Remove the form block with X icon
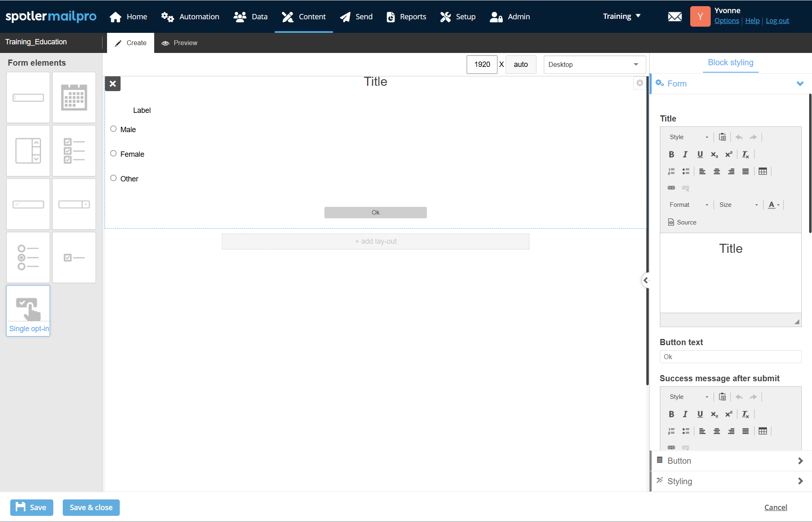The width and height of the screenshot is (812, 522). [x=113, y=84]
